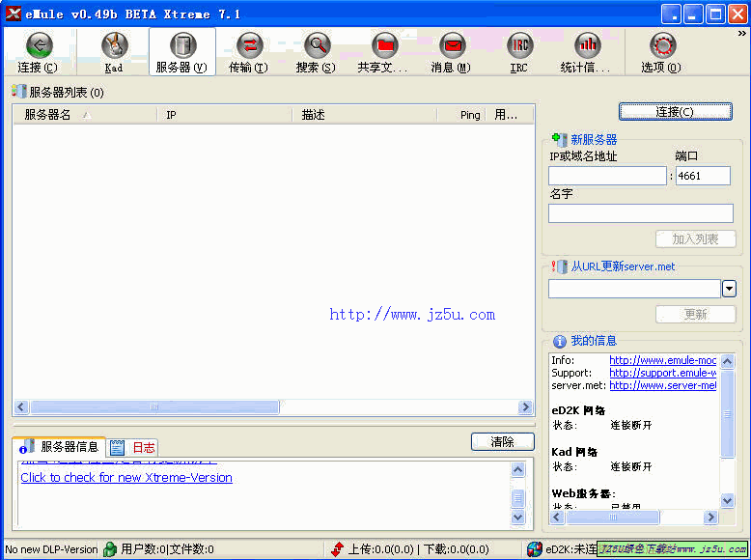Click the 清除 button
The image size is (751, 560).
tap(502, 441)
